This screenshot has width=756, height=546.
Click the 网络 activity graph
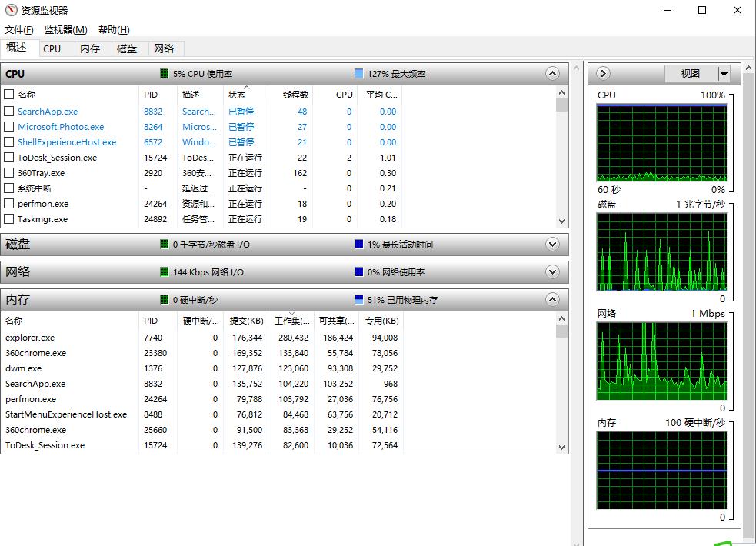pos(661,361)
